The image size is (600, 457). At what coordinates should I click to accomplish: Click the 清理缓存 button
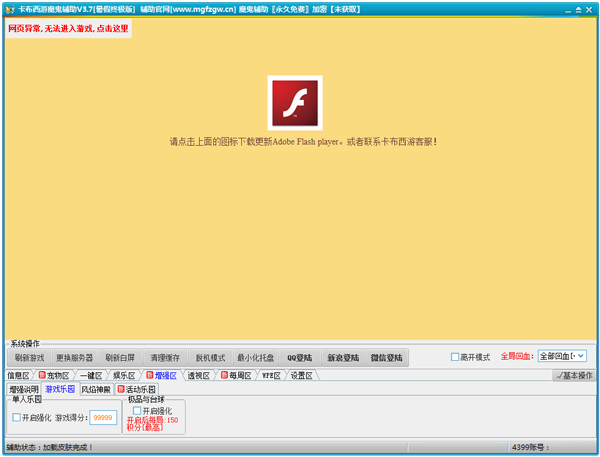[x=165, y=357]
